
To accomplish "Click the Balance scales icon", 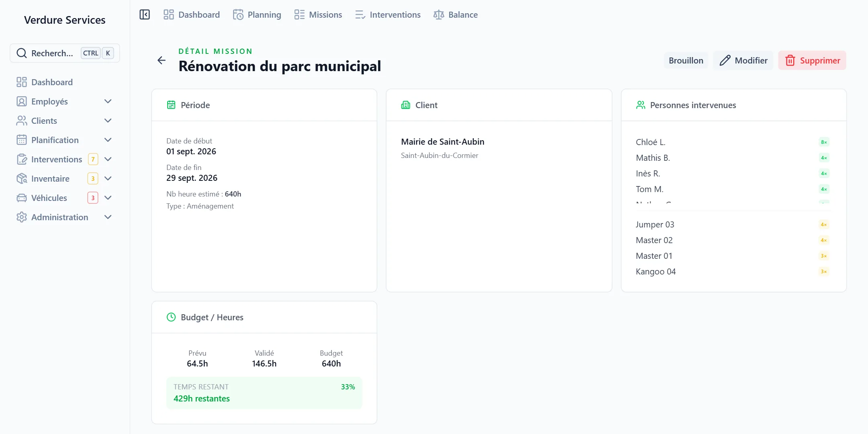I will (439, 15).
